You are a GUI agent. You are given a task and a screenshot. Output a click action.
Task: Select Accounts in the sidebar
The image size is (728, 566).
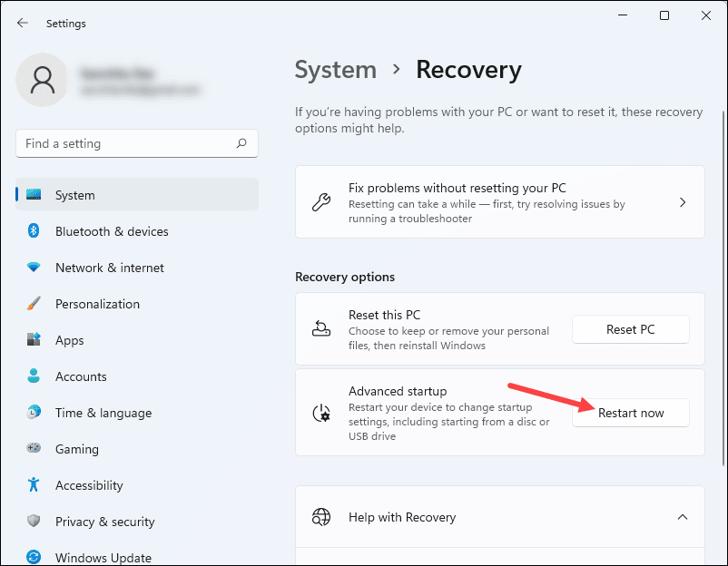81,376
